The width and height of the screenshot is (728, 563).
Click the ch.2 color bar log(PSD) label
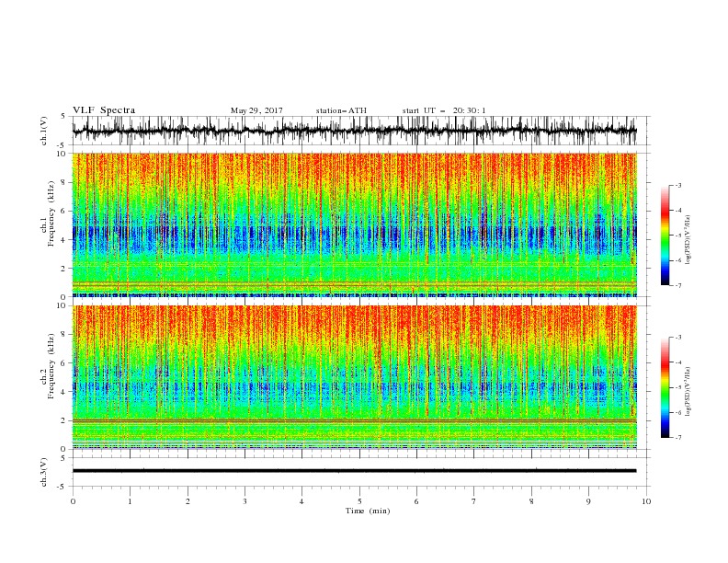coord(688,391)
